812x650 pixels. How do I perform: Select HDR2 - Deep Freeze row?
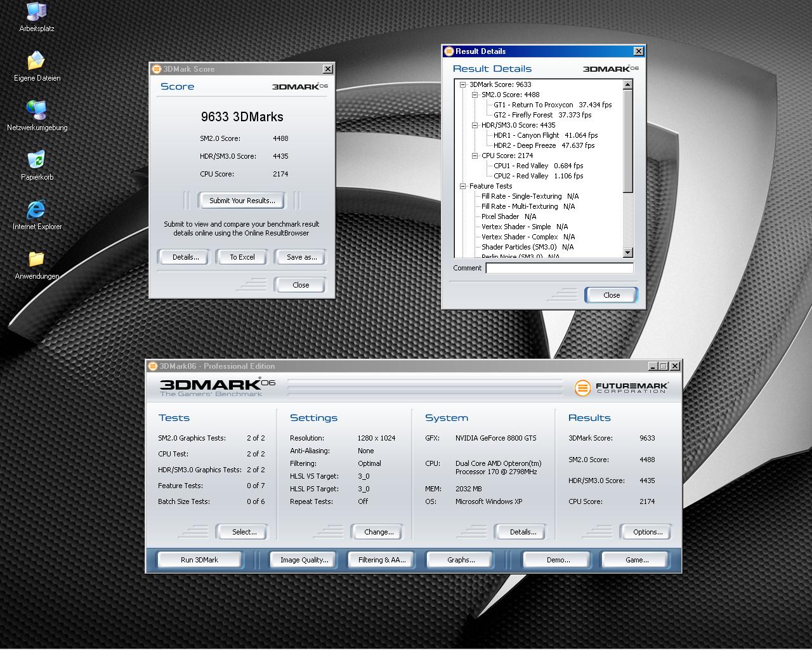pyautogui.click(x=544, y=145)
